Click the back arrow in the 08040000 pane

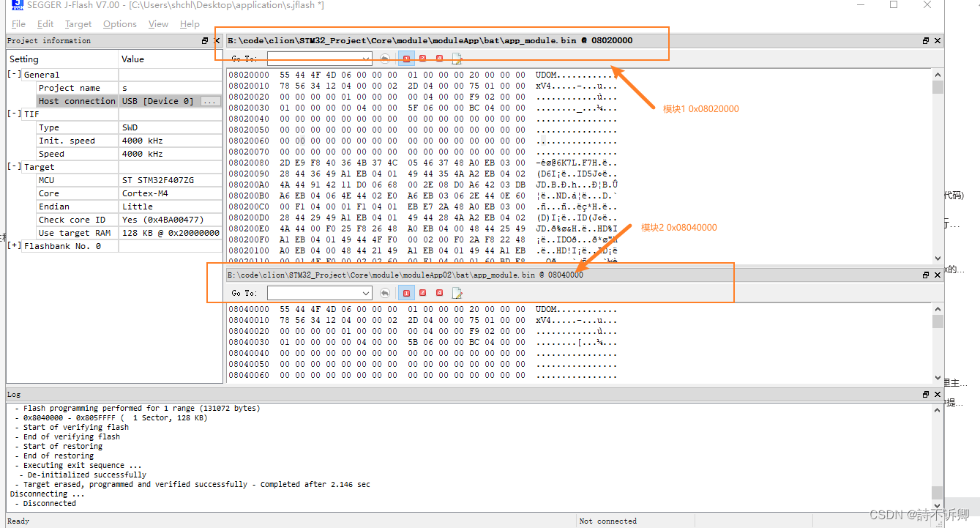click(x=385, y=293)
